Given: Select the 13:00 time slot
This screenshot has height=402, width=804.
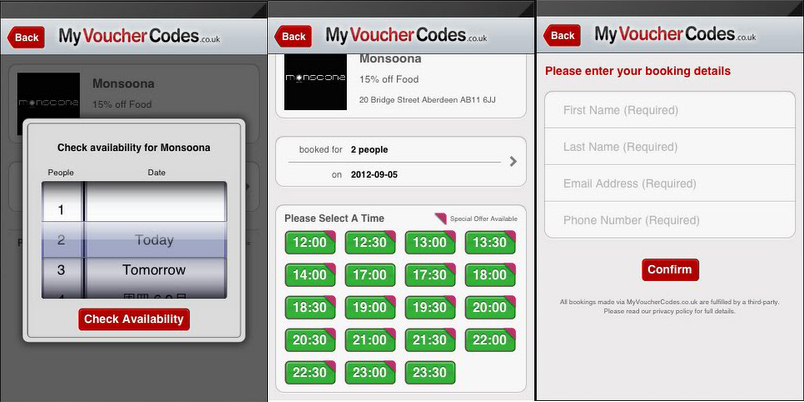Looking at the screenshot, I should 430,243.
